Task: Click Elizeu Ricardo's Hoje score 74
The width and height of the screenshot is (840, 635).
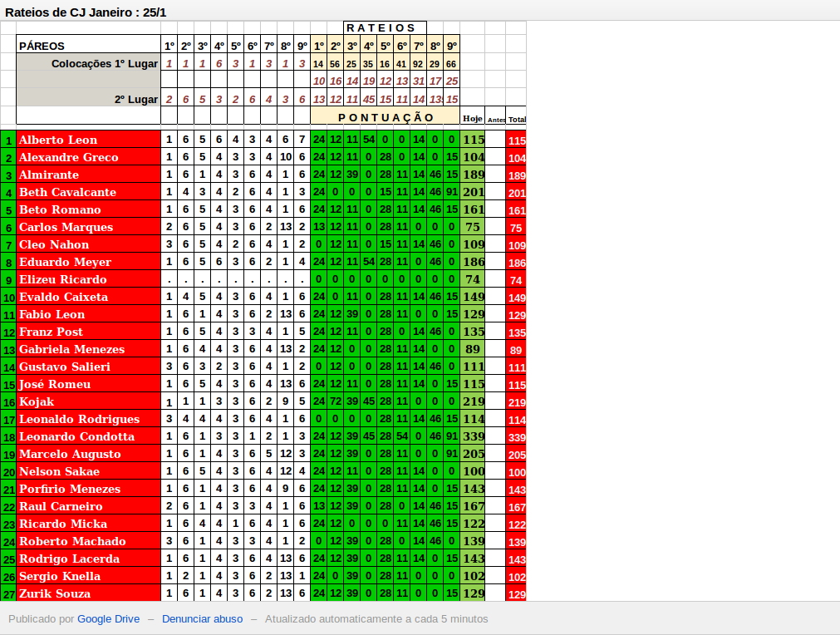Action: tap(473, 279)
